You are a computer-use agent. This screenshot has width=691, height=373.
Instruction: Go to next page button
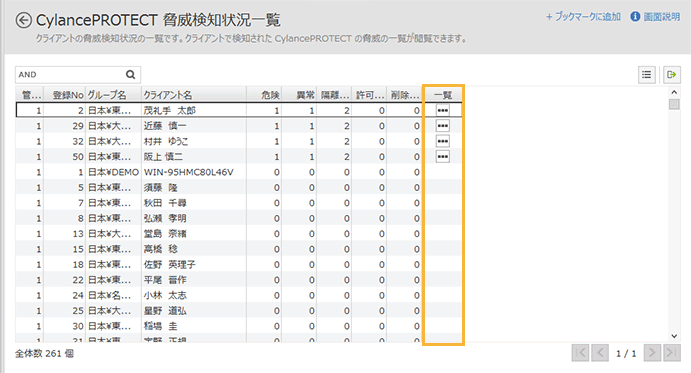(652, 353)
